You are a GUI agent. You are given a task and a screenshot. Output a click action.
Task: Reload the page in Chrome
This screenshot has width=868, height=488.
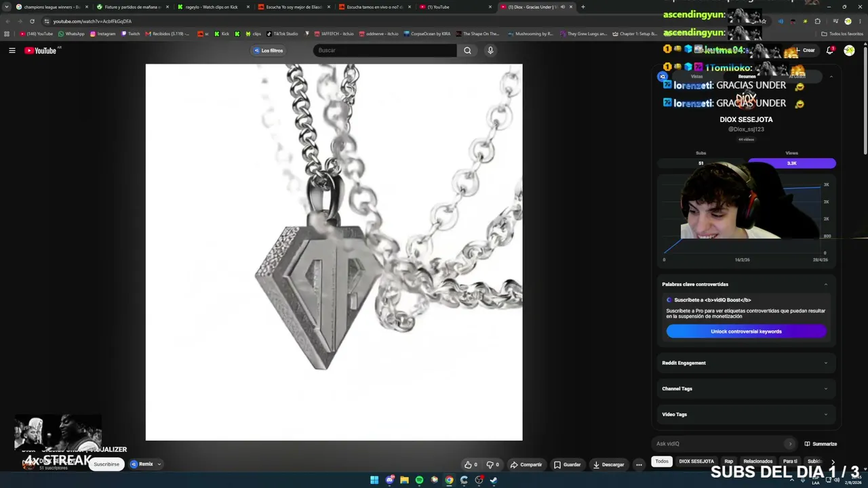32,21
